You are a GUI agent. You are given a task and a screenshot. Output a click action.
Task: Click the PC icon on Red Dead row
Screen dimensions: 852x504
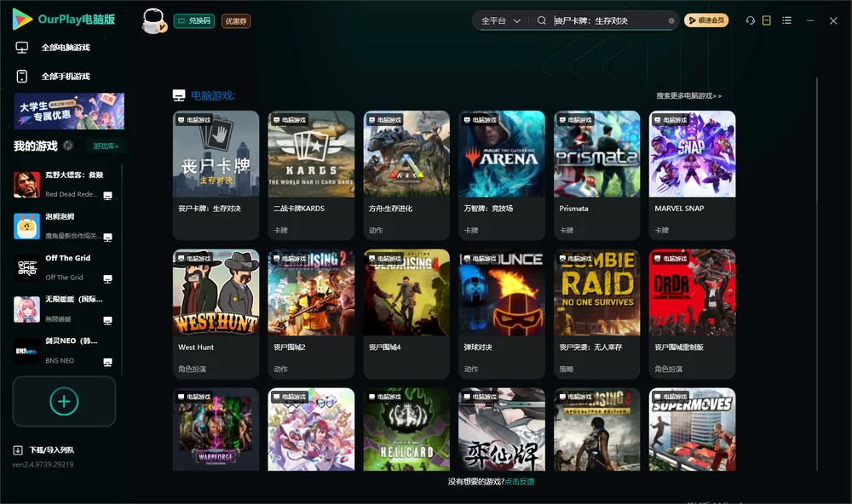[107, 196]
